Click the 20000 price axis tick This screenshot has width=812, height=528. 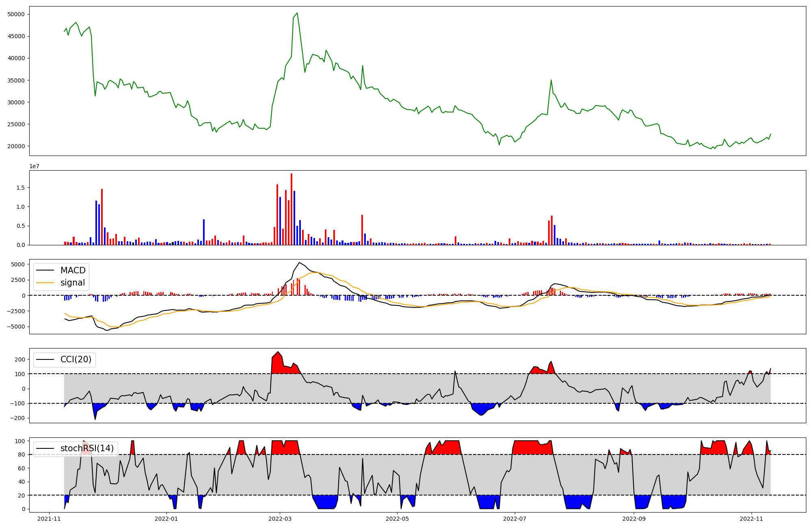tap(16, 146)
